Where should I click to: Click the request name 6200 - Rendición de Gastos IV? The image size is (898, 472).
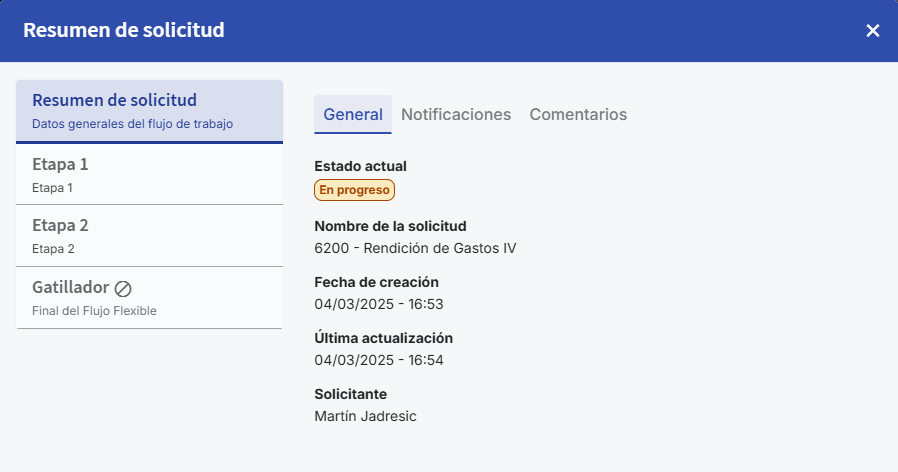coord(415,248)
